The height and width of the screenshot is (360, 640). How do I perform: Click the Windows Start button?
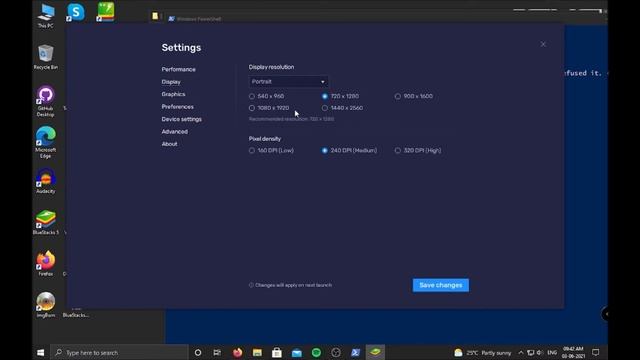tap(40, 352)
